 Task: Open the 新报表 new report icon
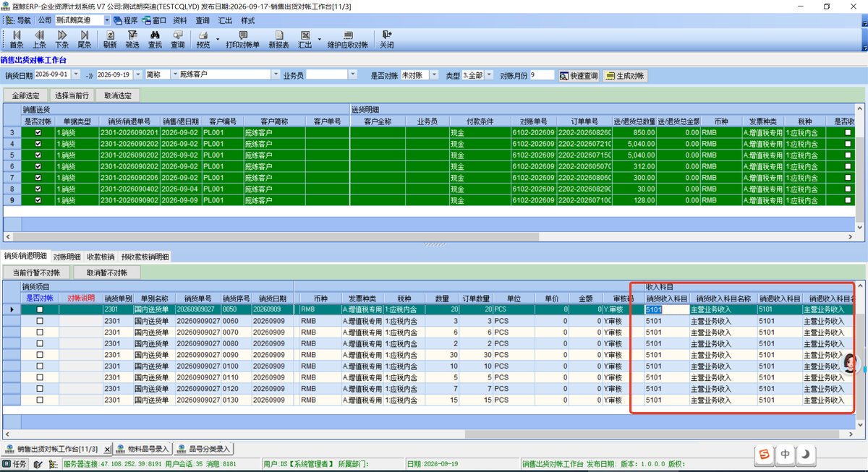coord(278,39)
